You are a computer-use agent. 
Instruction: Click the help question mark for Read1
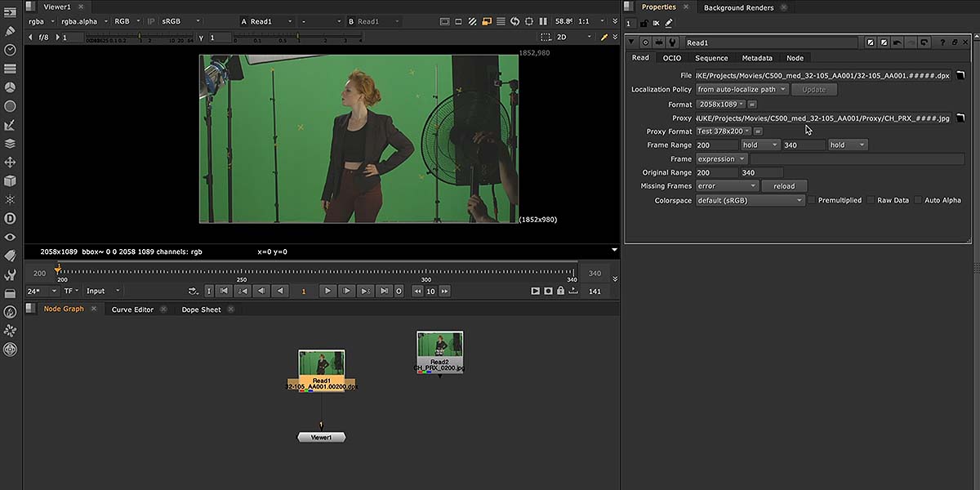942,42
